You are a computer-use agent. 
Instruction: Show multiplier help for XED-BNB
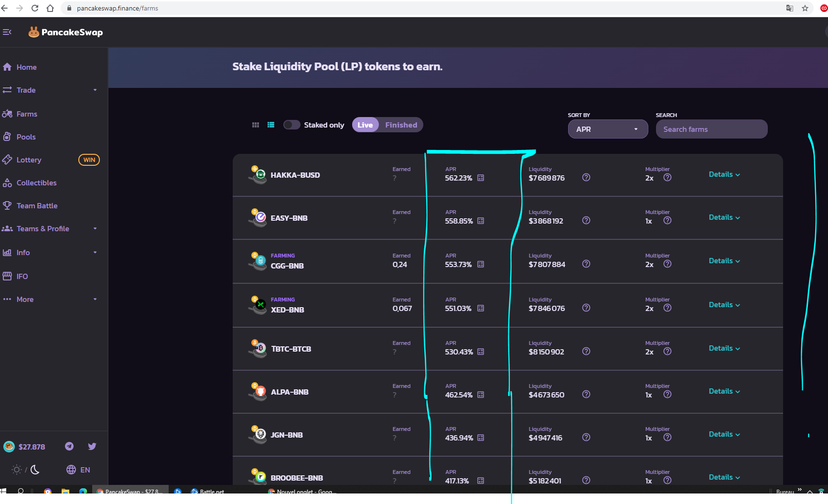click(x=667, y=308)
